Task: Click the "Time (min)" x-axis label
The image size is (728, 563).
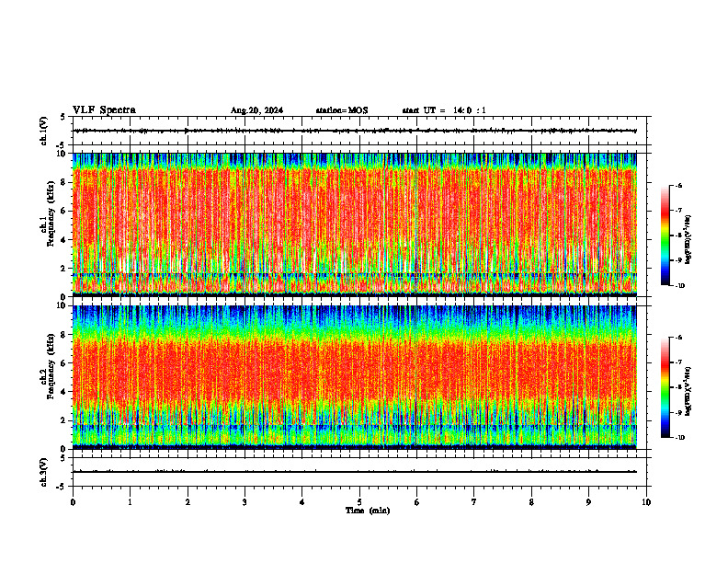Action: 368,511
